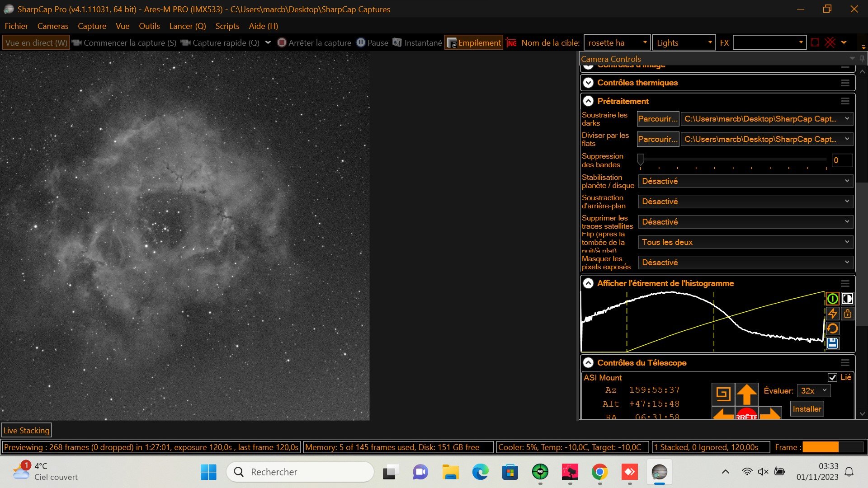The height and width of the screenshot is (488, 868).
Task: Expand the Contrôles thermiques section
Action: click(x=588, y=83)
